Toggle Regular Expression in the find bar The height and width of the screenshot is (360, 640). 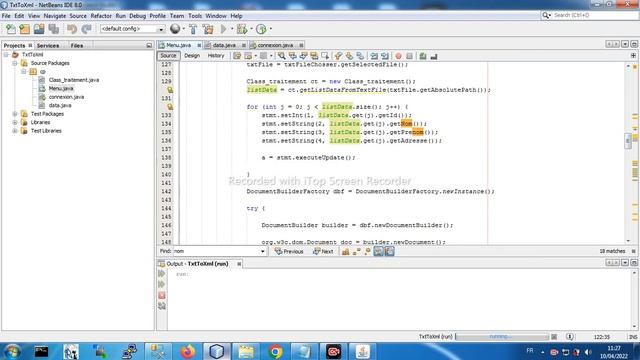[x=367, y=251]
